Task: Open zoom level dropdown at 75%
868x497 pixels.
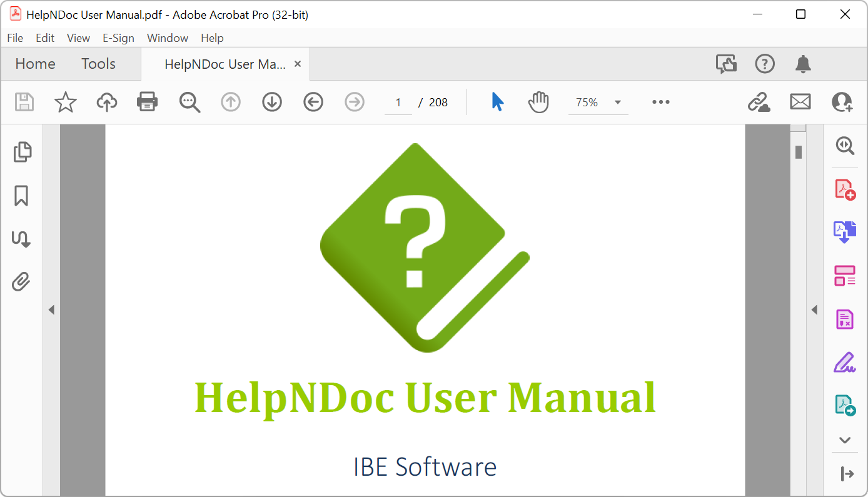Action: tap(598, 103)
